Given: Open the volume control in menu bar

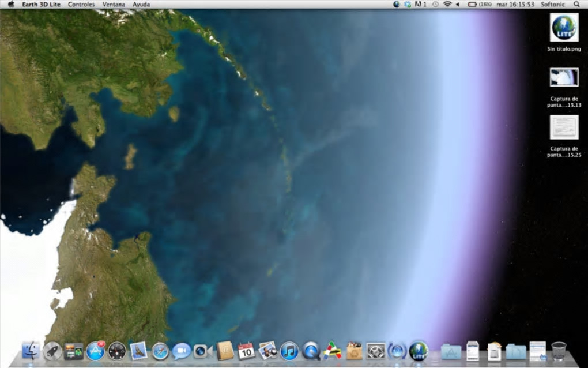Looking at the screenshot, I should [458, 5].
